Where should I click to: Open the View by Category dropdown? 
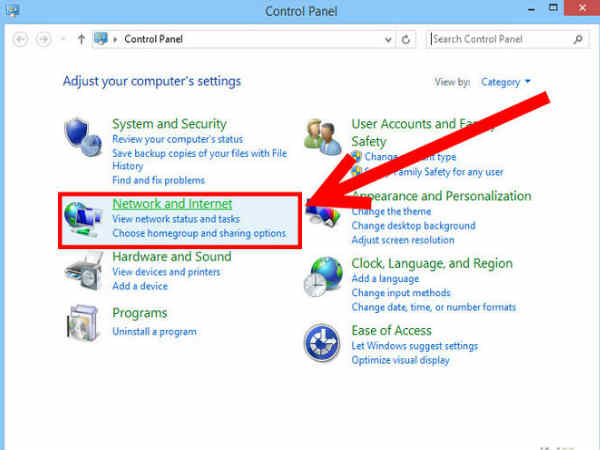click(x=505, y=82)
